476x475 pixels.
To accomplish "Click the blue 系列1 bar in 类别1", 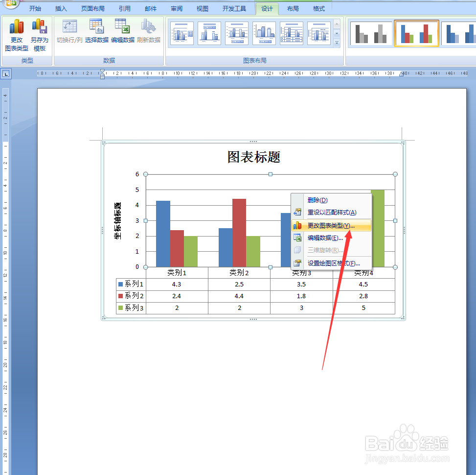I will pyautogui.click(x=163, y=234).
